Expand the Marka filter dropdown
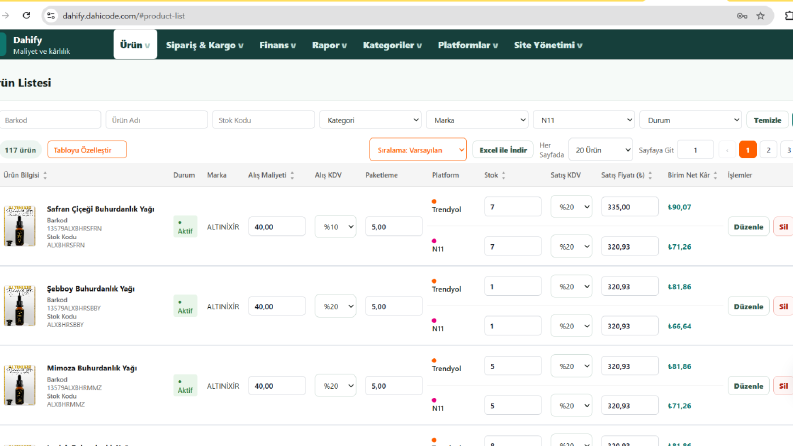 pos(477,120)
